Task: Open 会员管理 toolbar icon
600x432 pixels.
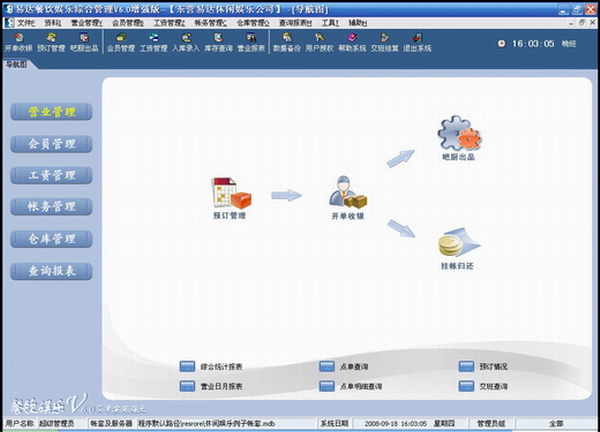Action: pyautogui.click(x=120, y=42)
